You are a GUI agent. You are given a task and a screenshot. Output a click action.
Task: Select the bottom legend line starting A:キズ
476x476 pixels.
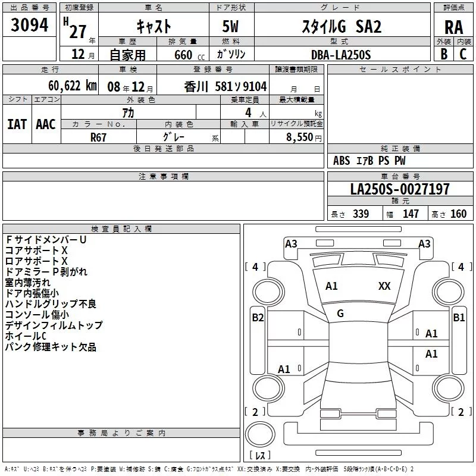pyautogui.click(x=209, y=469)
